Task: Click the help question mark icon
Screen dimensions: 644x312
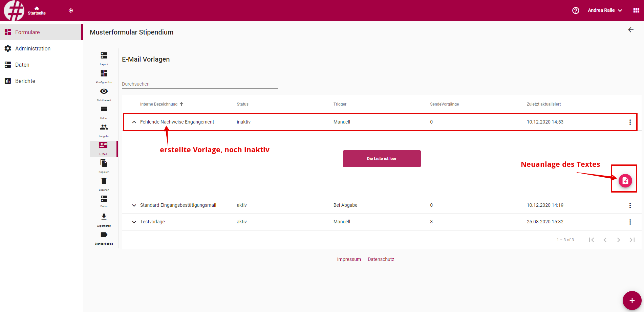Action: (576, 10)
